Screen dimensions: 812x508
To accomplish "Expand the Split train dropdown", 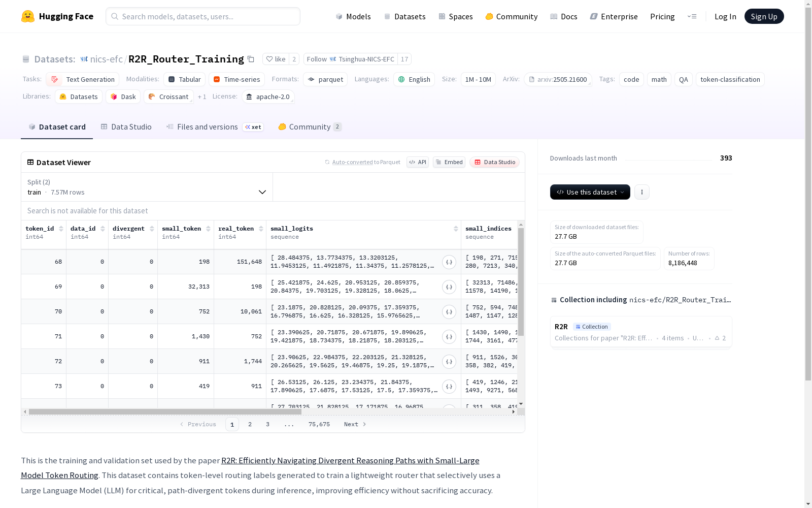I will pos(147,187).
